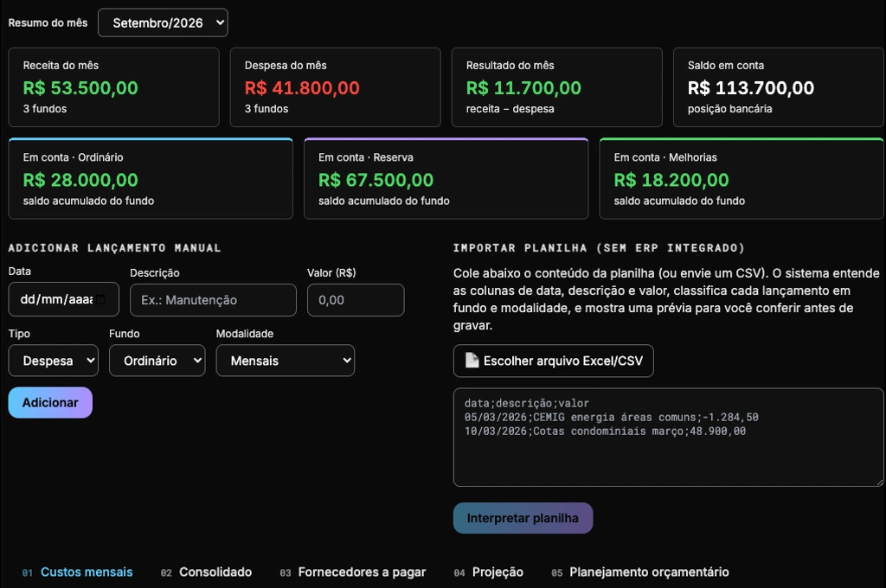Image resolution: width=886 pixels, height=588 pixels.
Task: Click the R$ 67.500,00 Reserva value
Action: point(376,180)
